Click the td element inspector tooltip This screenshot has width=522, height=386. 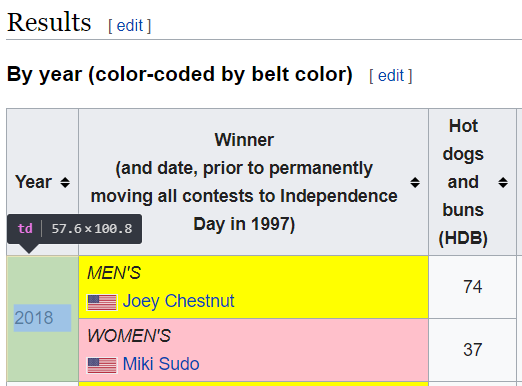74,229
